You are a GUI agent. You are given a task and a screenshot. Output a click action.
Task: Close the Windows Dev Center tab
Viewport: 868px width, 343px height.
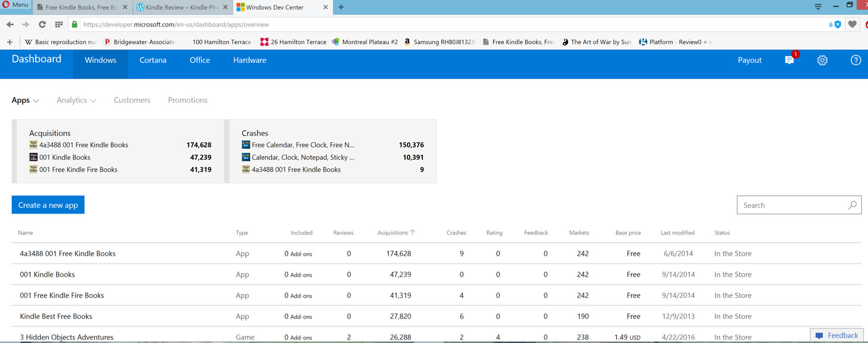[x=326, y=7]
